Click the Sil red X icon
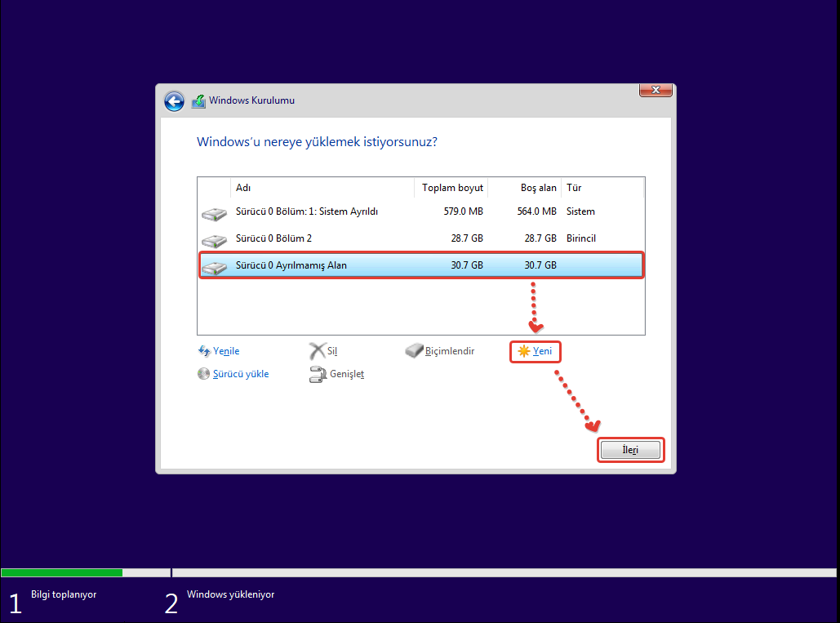Screen dimensions: 840x623 tap(317, 351)
